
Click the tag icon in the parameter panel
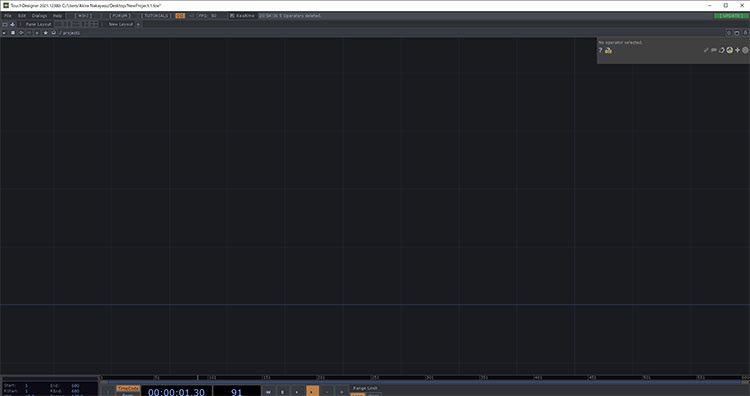tap(721, 50)
